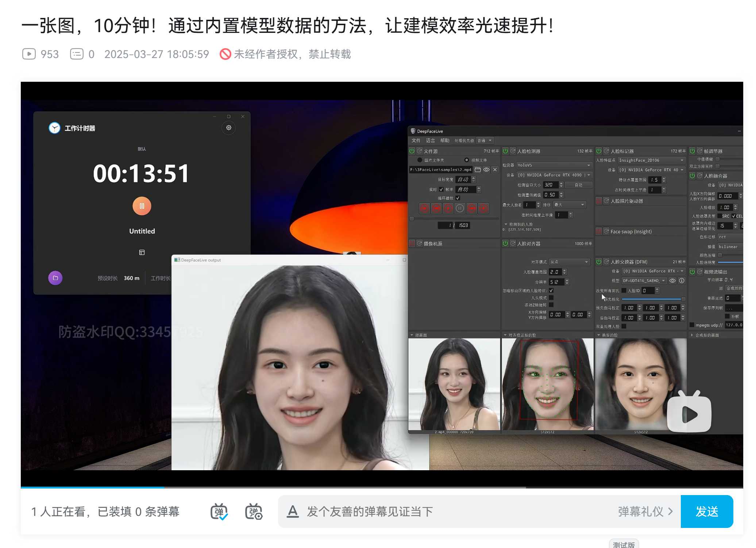Click eye icon beside DFM 模型
Viewport: 756px width, 548px height.
pyautogui.click(x=672, y=281)
